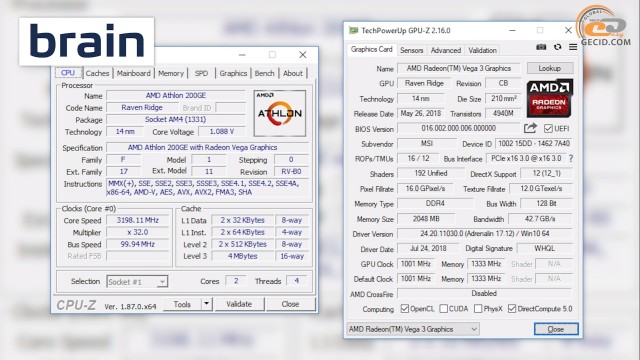Click the Release Date value May 26, 2018
The height and width of the screenshot is (360, 640).
(421, 113)
